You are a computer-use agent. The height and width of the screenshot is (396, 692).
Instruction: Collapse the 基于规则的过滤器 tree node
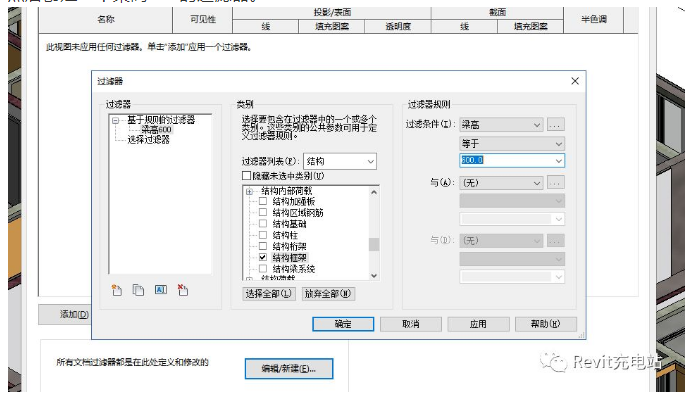[116, 120]
